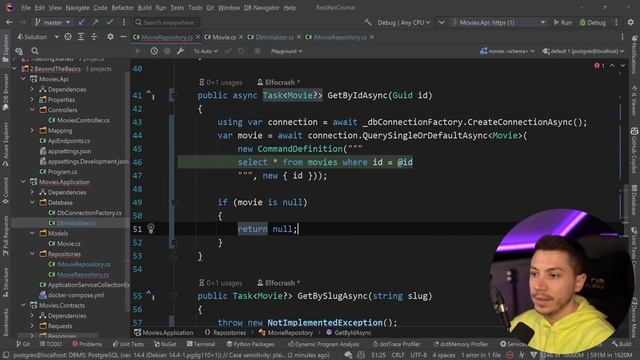Screen dimensions: 640x360
Task: Click the gutter implementation icon on line 41
Action: point(150,95)
